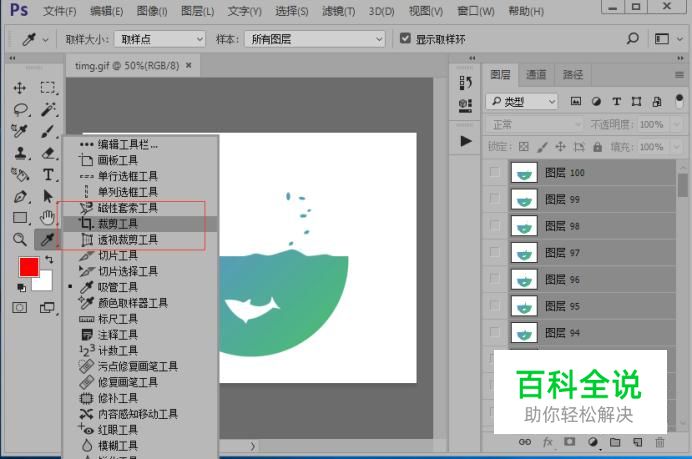Select the Path Selection arrow tool
The image size is (692, 459).
[48, 196]
